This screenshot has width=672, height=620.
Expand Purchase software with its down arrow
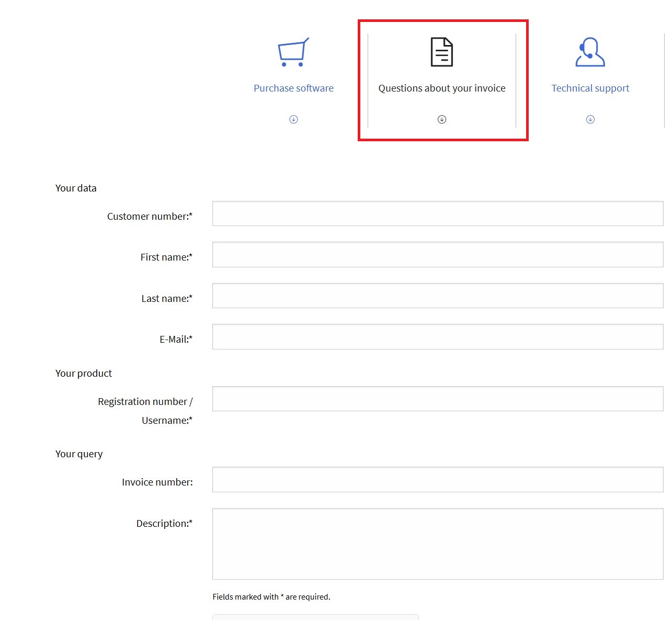(x=293, y=119)
